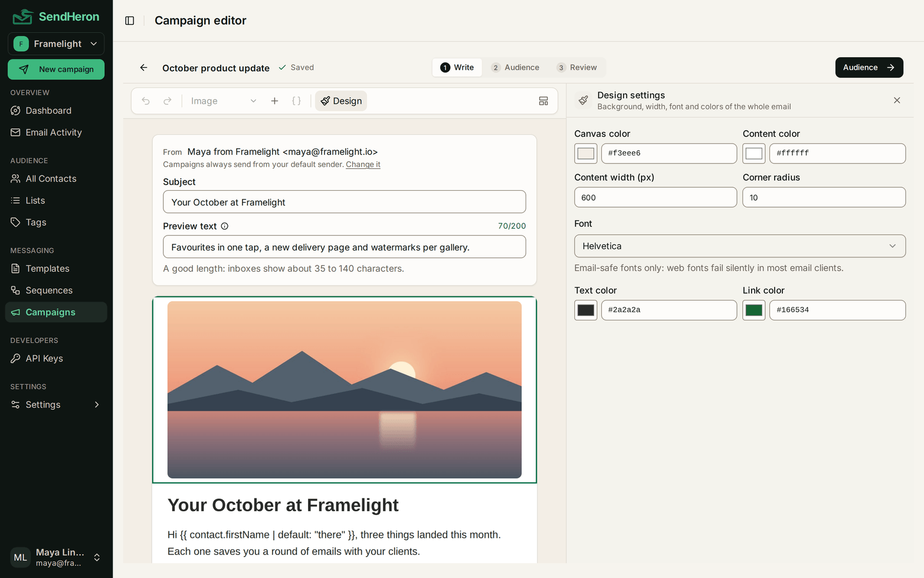Toggle the sidebar panel icon
The height and width of the screenshot is (578, 924).
(x=130, y=21)
